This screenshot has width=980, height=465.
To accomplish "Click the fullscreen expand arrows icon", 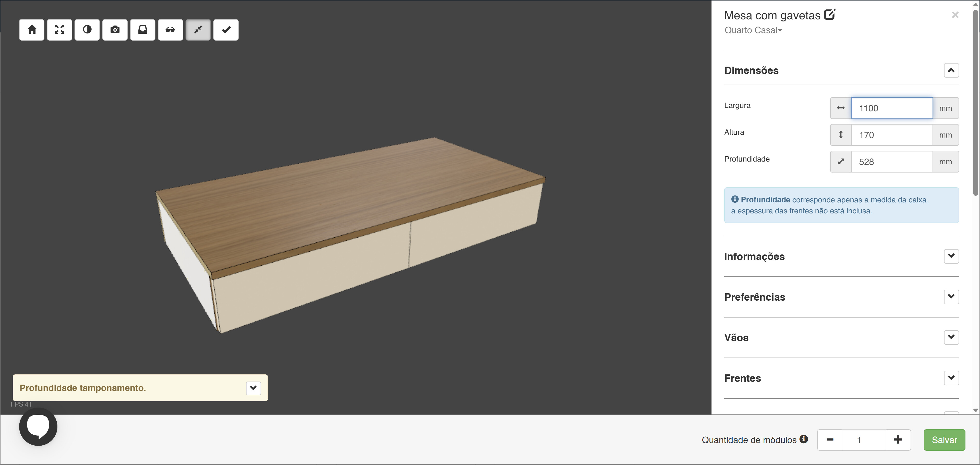I will pos(60,30).
